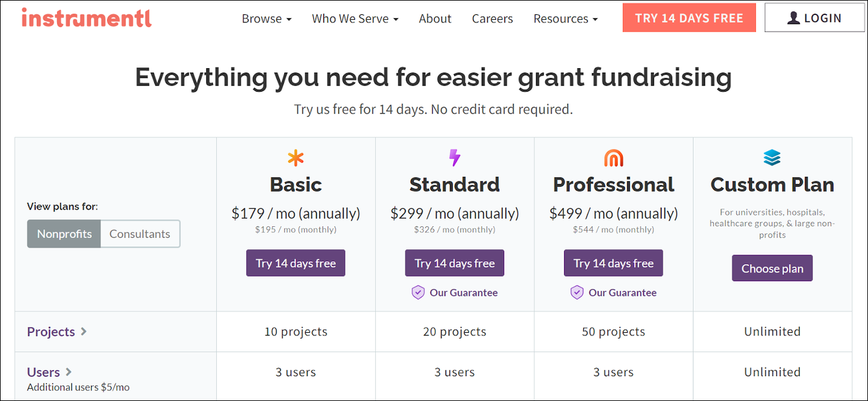Click the shield icon under Standard plan
The image size is (868, 401).
pyautogui.click(x=418, y=293)
